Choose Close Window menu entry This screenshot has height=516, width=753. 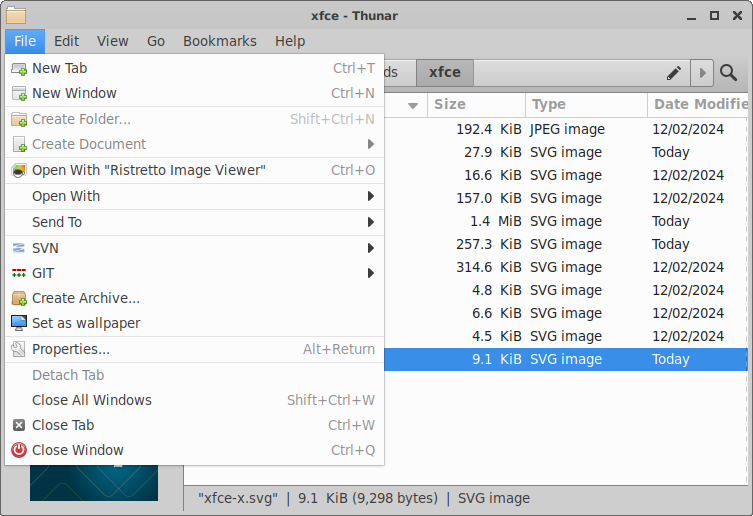pyautogui.click(x=194, y=450)
